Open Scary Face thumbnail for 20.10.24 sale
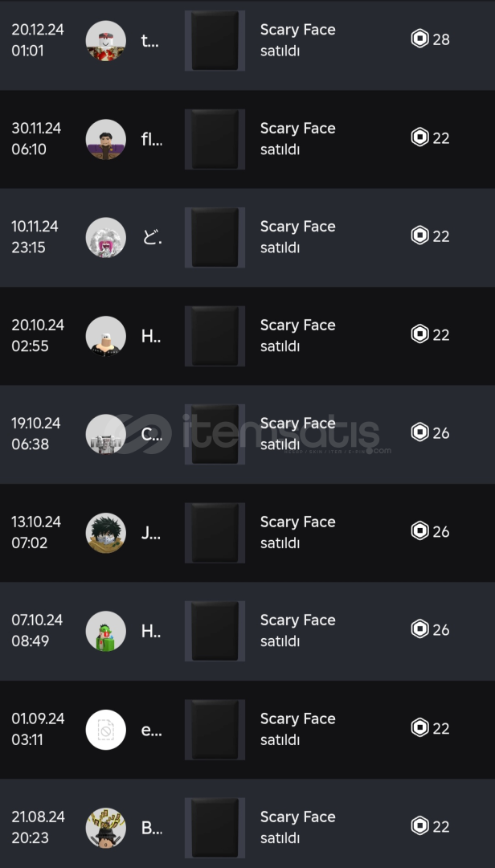 [215, 336]
